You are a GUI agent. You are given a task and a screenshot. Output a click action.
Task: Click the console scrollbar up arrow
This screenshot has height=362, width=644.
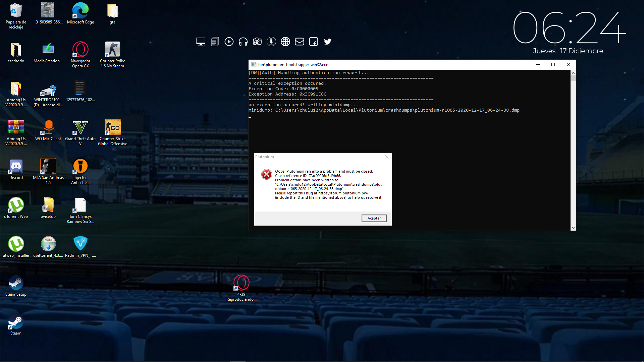click(573, 72)
